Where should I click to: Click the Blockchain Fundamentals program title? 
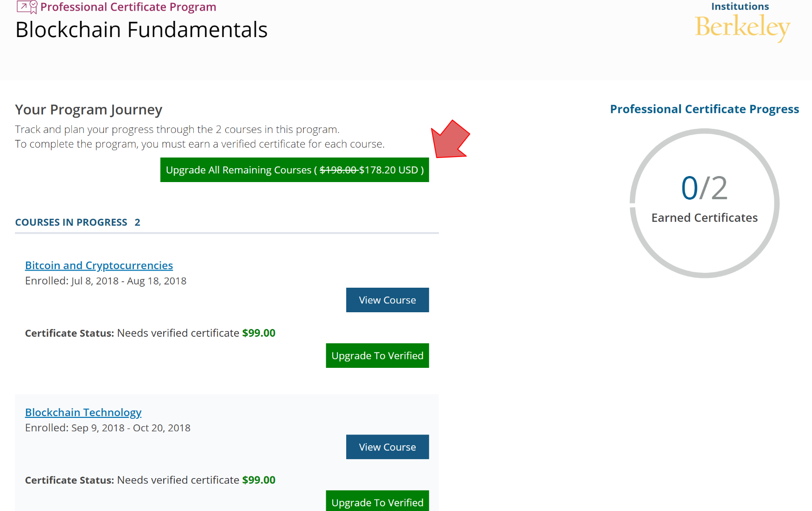pos(141,30)
